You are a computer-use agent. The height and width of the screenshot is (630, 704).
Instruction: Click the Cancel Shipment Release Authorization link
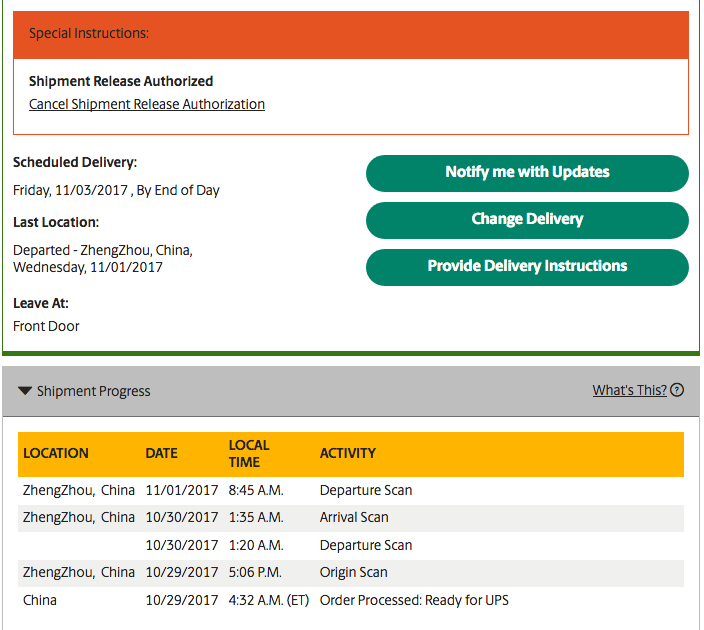tap(147, 104)
